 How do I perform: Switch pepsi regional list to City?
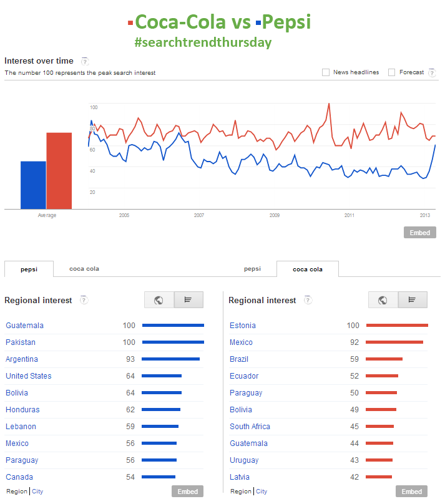pyautogui.click(x=37, y=491)
